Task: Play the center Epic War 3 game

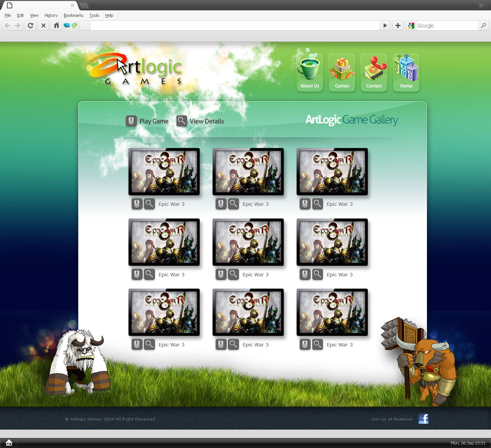Action: [221, 274]
